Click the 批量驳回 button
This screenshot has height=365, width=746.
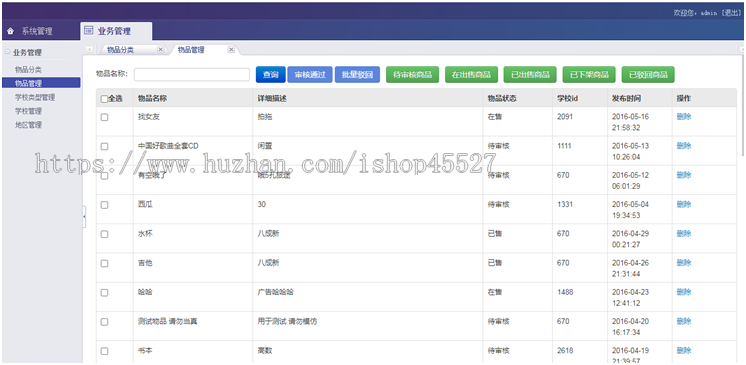coord(357,75)
